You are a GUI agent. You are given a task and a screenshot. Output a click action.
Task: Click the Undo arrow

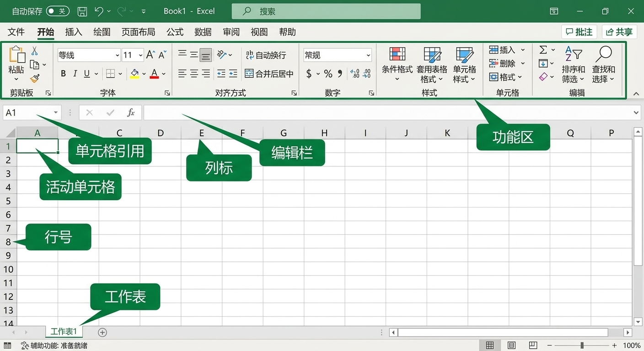coord(99,11)
